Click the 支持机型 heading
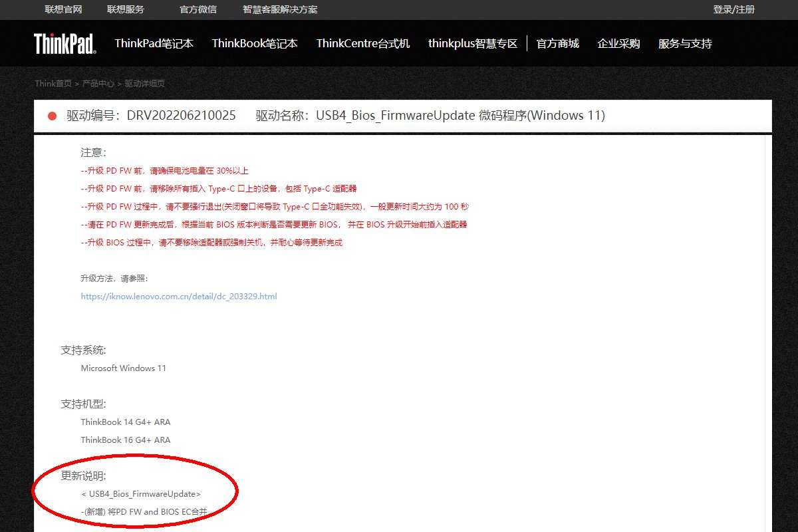The image size is (798, 532). [83, 404]
